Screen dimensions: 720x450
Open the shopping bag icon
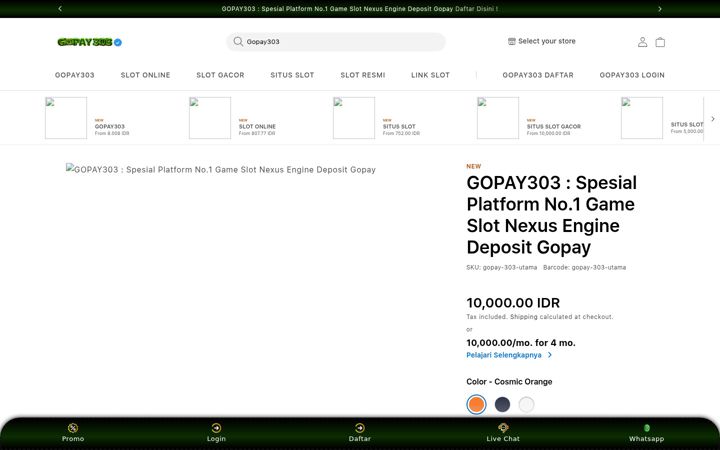[x=660, y=42]
